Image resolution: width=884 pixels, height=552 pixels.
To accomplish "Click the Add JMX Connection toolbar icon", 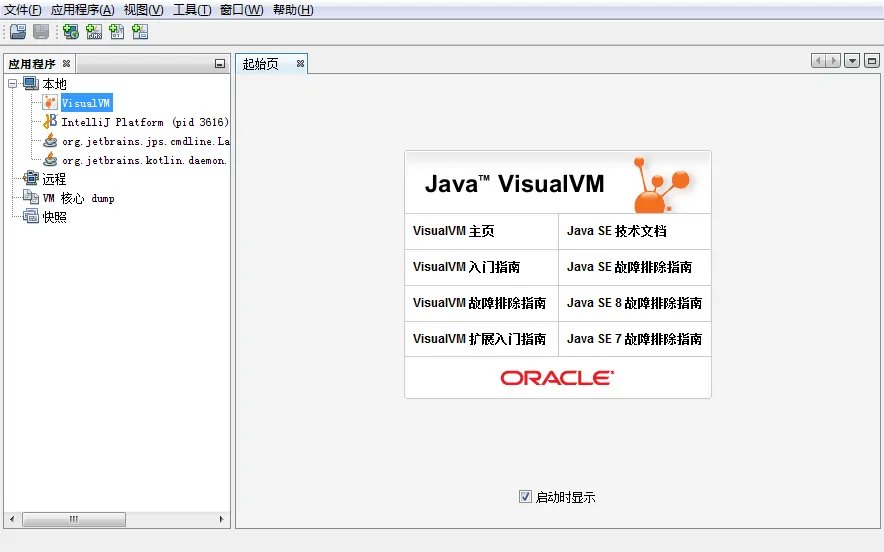I will pos(94,32).
